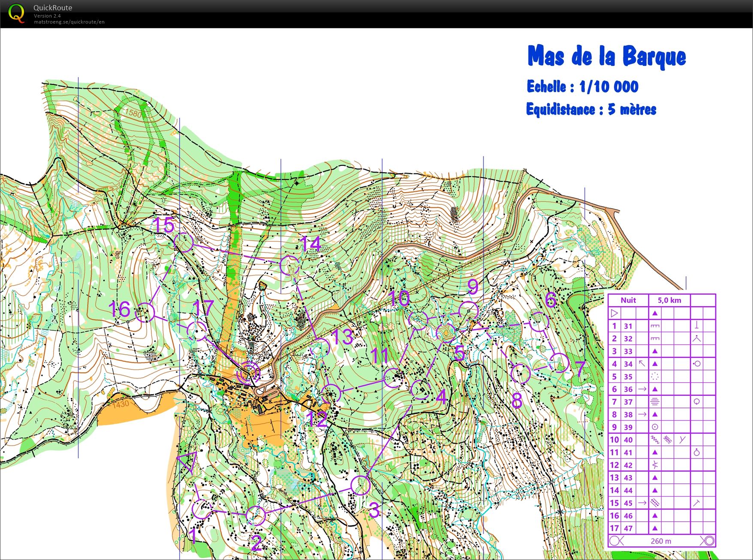This screenshot has height=560, width=753.
Task: Click control code '43' in the table
Action: pos(628,478)
